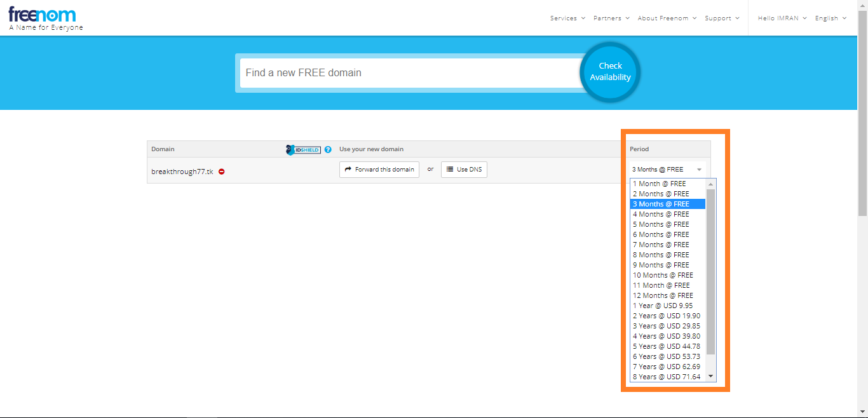The image size is (868, 418).
Task: Select highlighted 3 Months @ FREE option
Action: pos(668,204)
